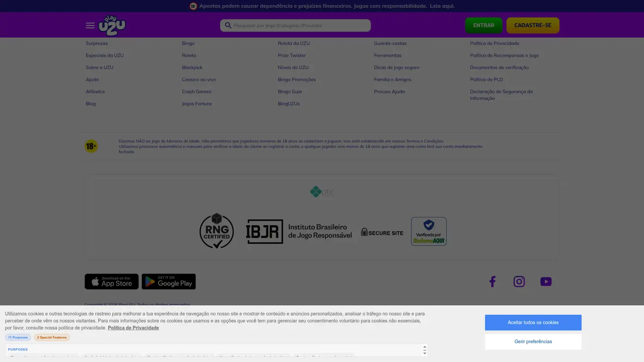Open the Política de Privacidade footer link

495,43
